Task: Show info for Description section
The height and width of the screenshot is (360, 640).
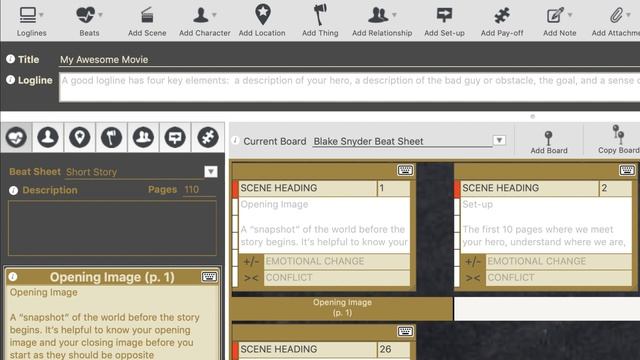Action: click(x=13, y=190)
